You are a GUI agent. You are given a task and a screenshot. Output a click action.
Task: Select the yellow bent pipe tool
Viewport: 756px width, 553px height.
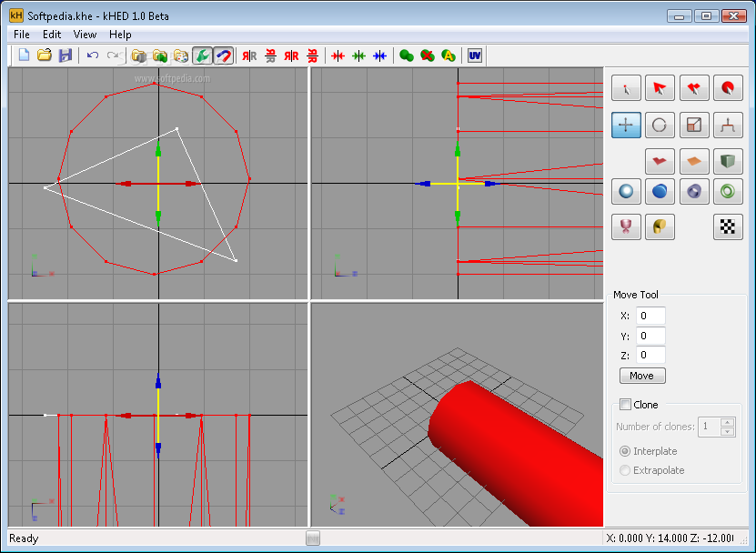tap(660, 226)
